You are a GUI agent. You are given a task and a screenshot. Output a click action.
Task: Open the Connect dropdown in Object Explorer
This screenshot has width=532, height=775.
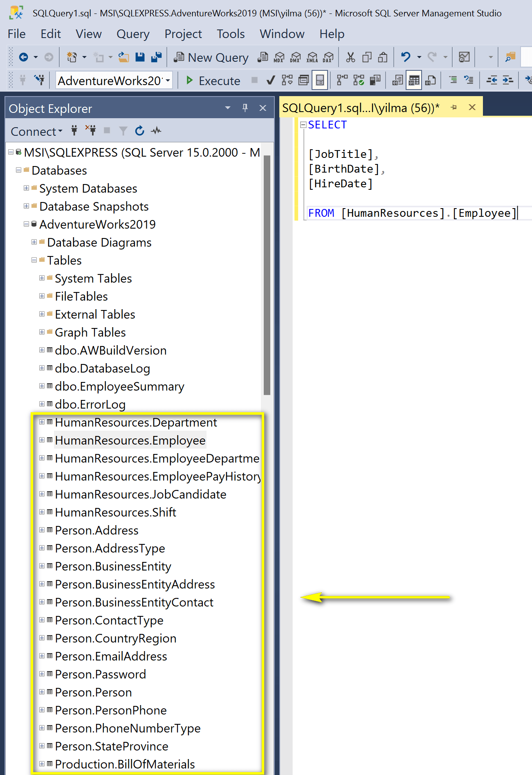click(x=36, y=131)
